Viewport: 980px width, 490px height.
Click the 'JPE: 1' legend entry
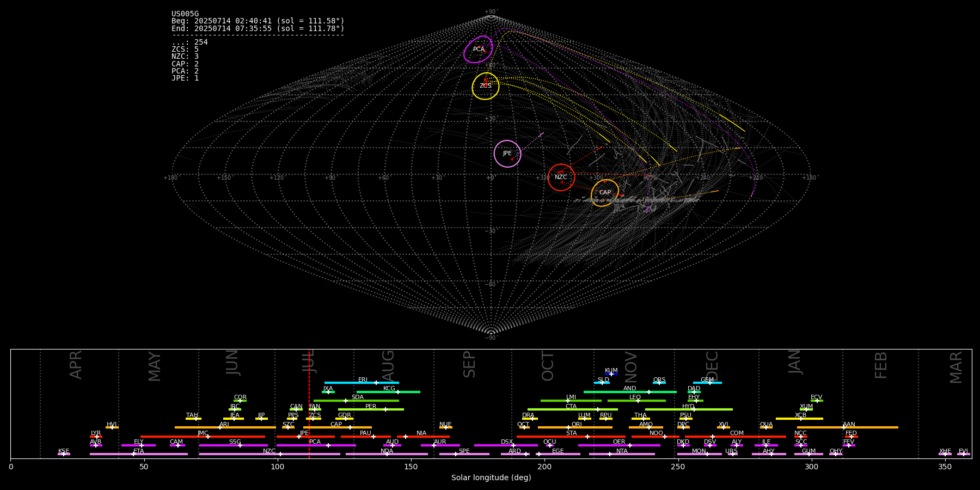click(185, 78)
